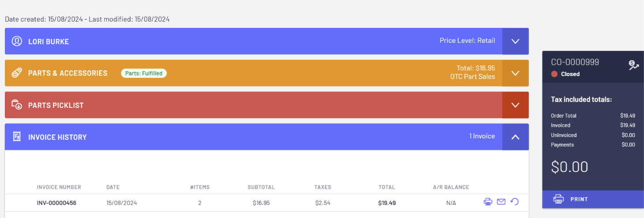
Task: Print invoice INV-00000456 using the row printer icon
Action: point(488,202)
